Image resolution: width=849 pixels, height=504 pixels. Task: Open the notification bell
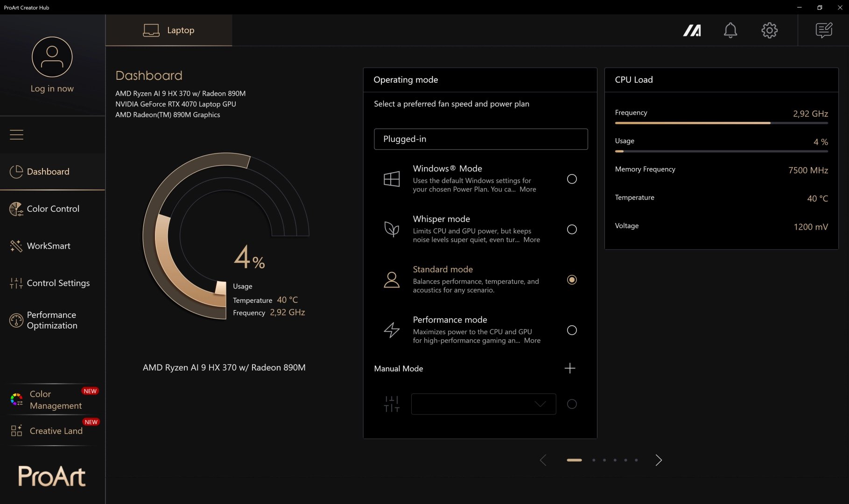click(x=730, y=30)
